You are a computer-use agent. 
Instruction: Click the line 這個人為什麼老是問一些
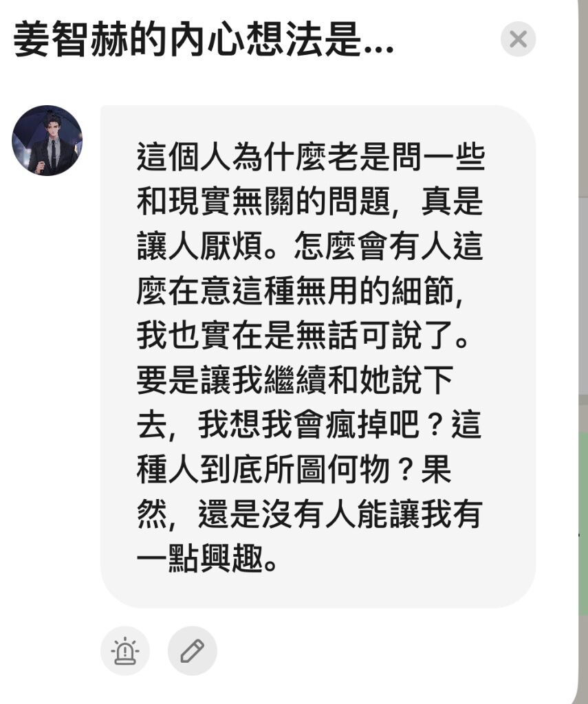click(x=310, y=157)
